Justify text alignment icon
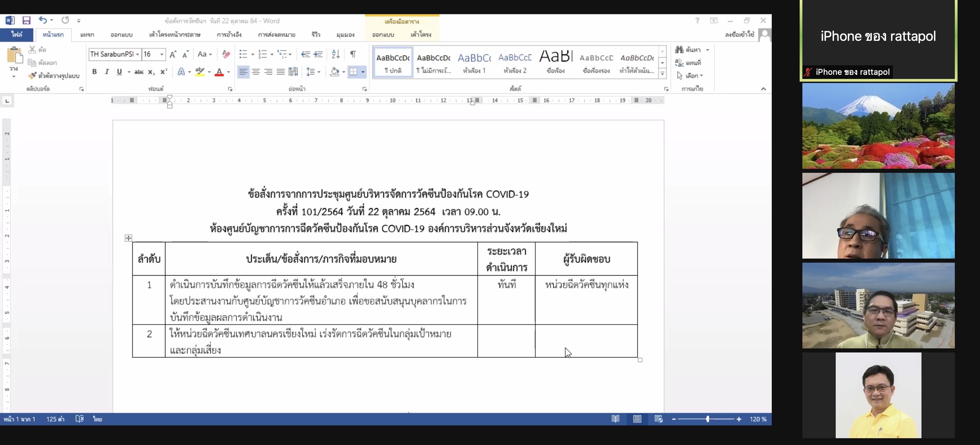Screen dimensions: 980x445 281,71
